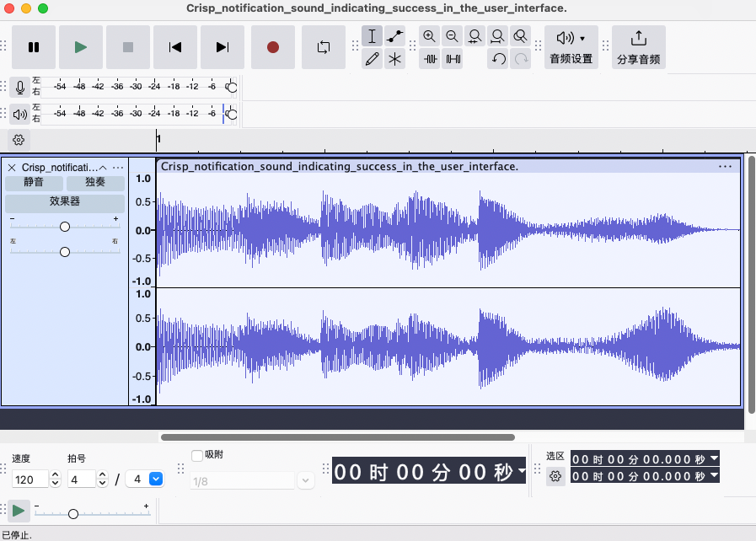Start playback with the green Play button

(x=81, y=47)
